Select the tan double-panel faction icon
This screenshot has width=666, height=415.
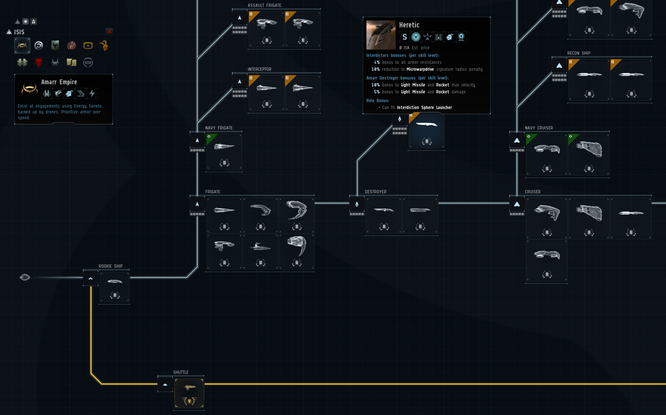coord(71,62)
